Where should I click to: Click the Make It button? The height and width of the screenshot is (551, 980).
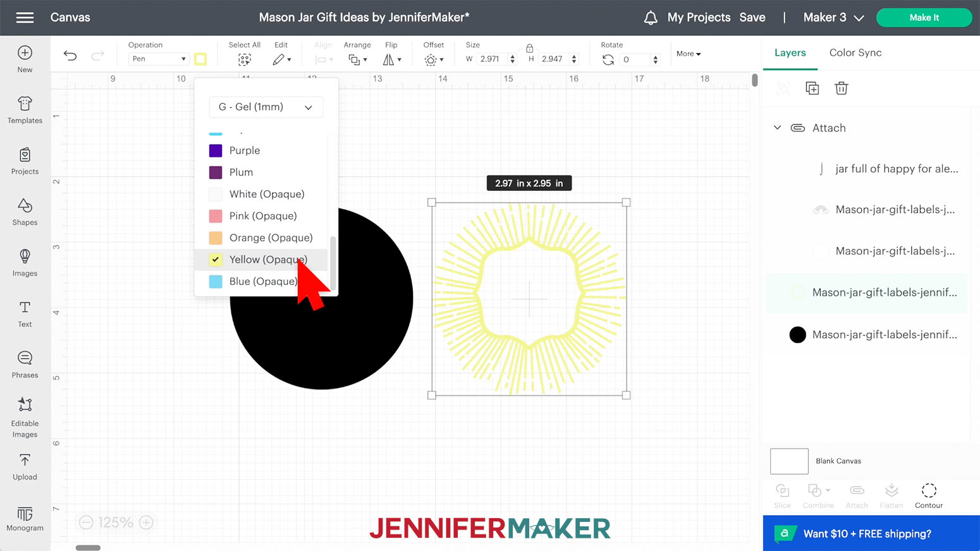[x=924, y=18]
